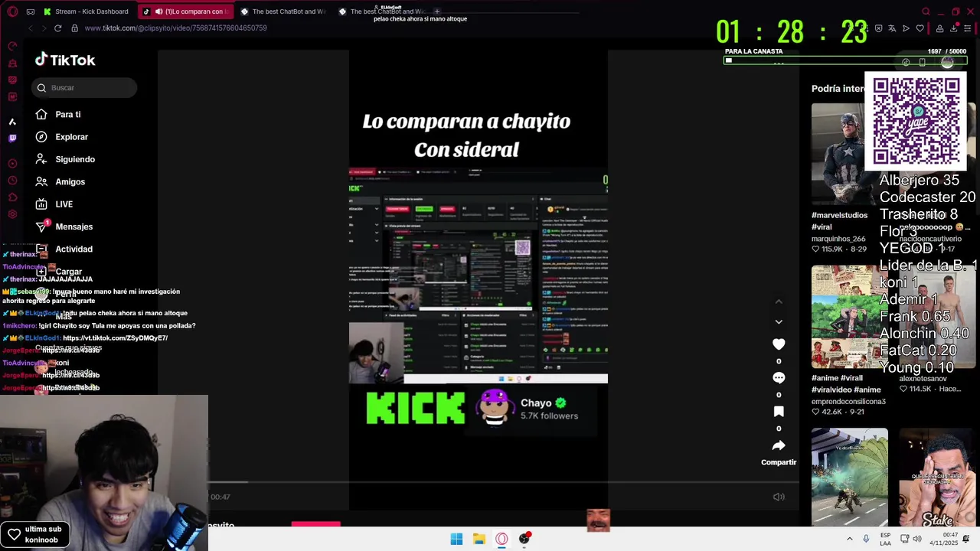Open the Opera GX menu logo
The image size is (980, 551).
click(x=12, y=11)
